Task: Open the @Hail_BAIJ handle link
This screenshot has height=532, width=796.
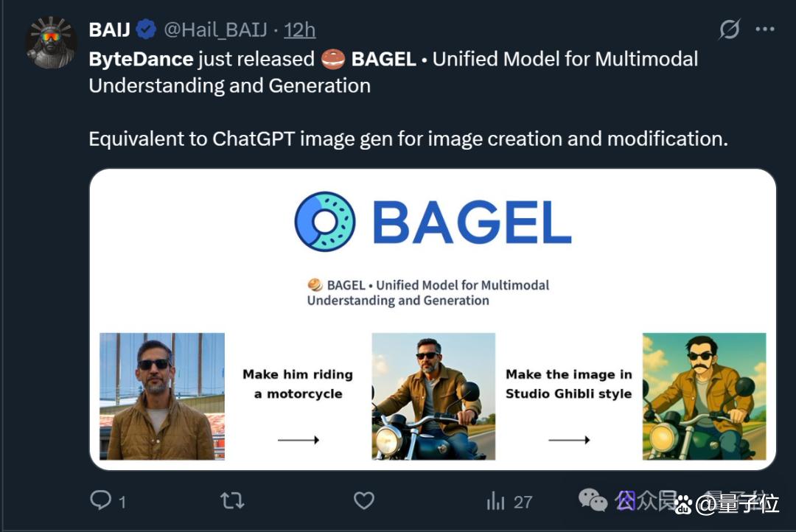Action: click(215, 30)
